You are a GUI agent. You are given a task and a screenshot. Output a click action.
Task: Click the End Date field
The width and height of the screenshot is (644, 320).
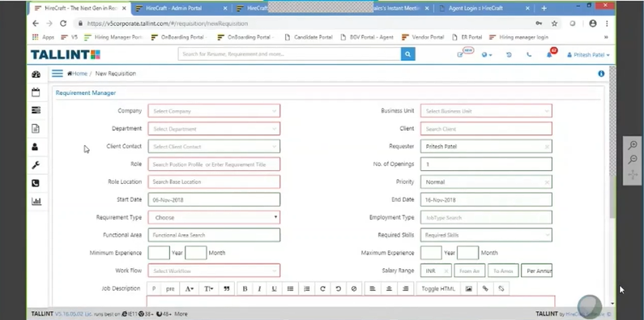tap(486, 199)
